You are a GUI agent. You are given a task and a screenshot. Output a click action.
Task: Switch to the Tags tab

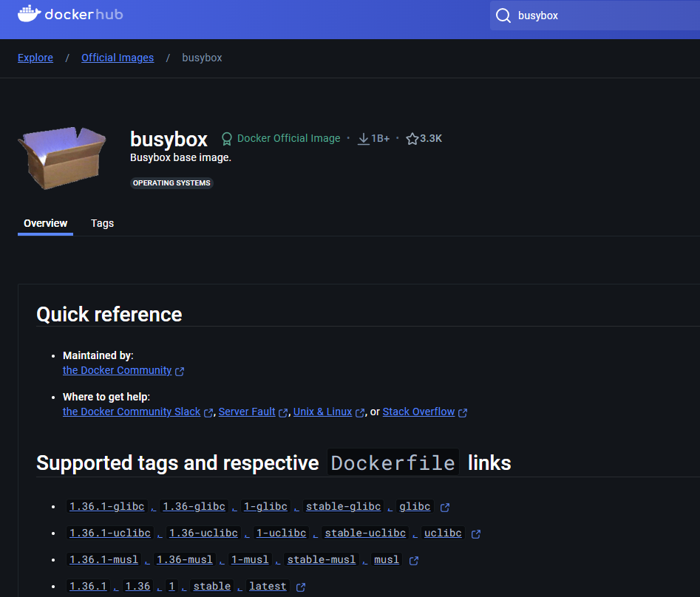pyautogui.click(x=102, y=223)
